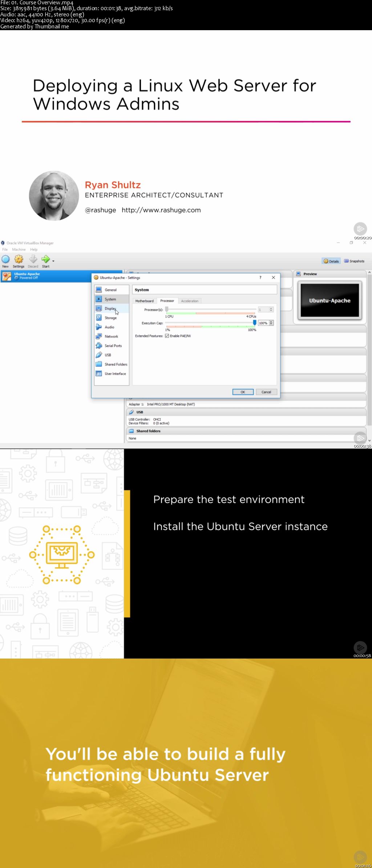Click the settings dialog help question mark

coord(260,277)
